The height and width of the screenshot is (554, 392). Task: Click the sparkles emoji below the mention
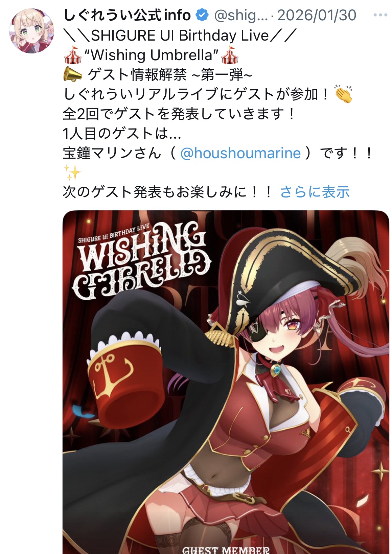pos(72,172)
